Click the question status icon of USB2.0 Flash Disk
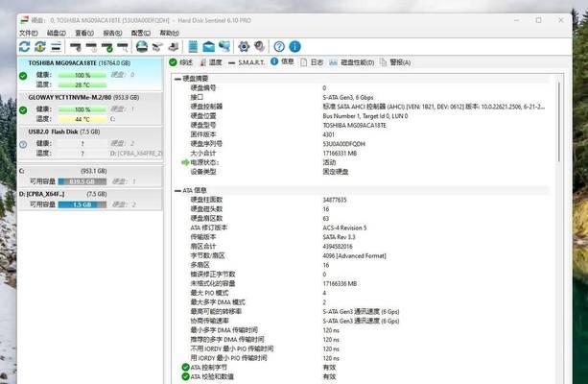This screenshot has height=384, width=588. (23, 144)
